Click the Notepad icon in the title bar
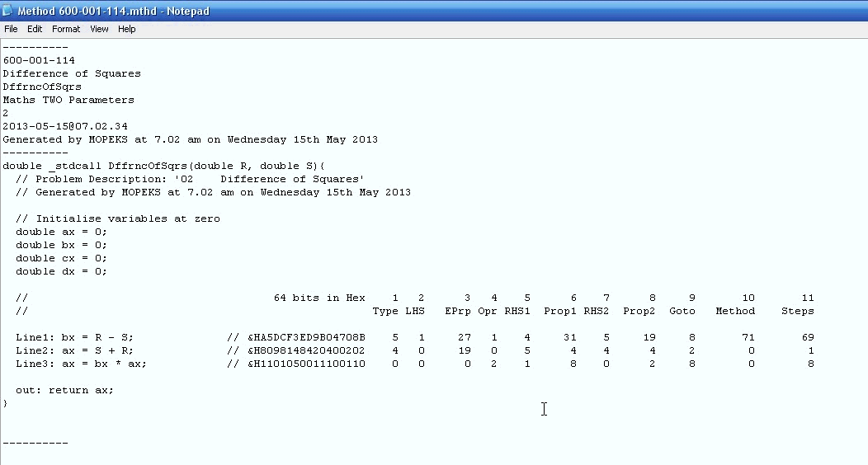 coord(7,10)
